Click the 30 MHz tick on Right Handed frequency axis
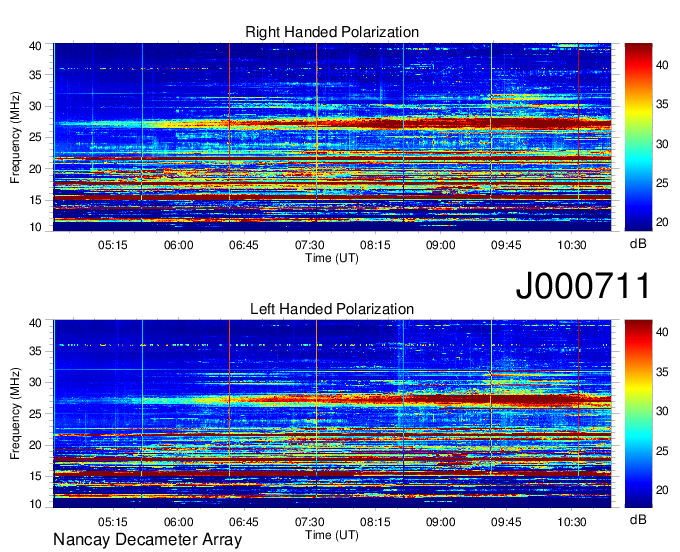Viewport: 680px width, 552px height. (35, 106)
